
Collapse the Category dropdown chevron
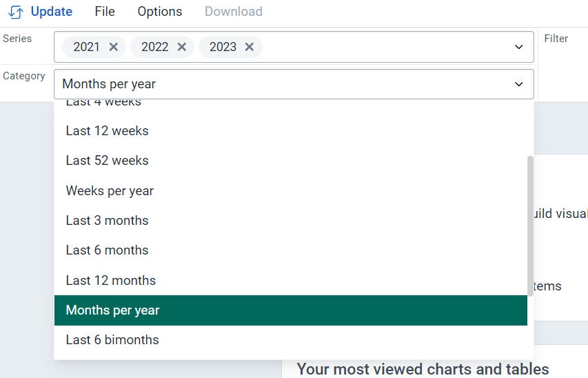[x=518, y=84]
